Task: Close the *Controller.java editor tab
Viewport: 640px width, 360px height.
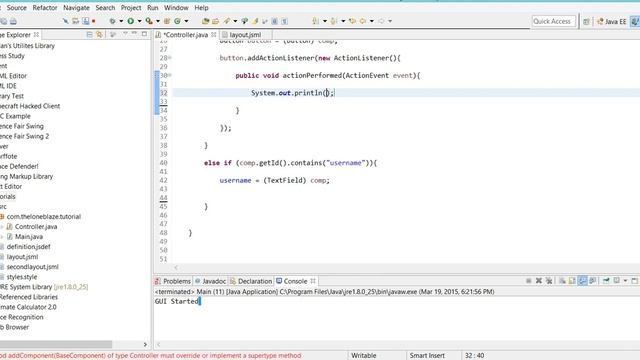Action: (213, 35)
